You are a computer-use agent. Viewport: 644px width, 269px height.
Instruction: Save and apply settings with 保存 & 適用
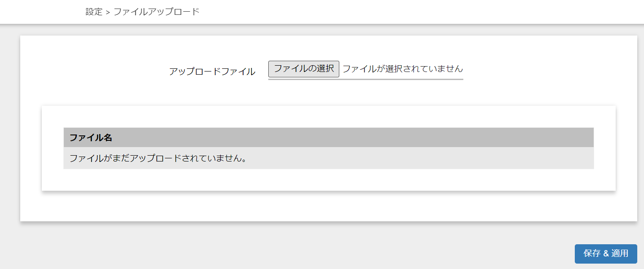(606, 254)
